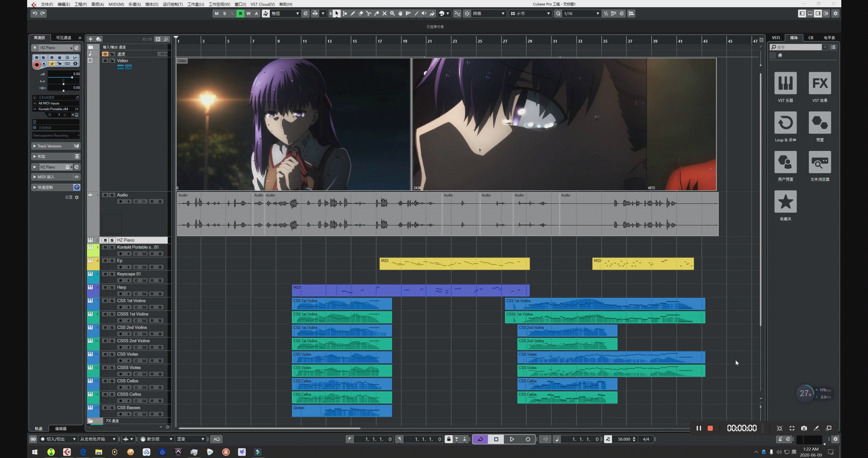
Task: Select the Glue tool
Action: (x=376, y=14)
